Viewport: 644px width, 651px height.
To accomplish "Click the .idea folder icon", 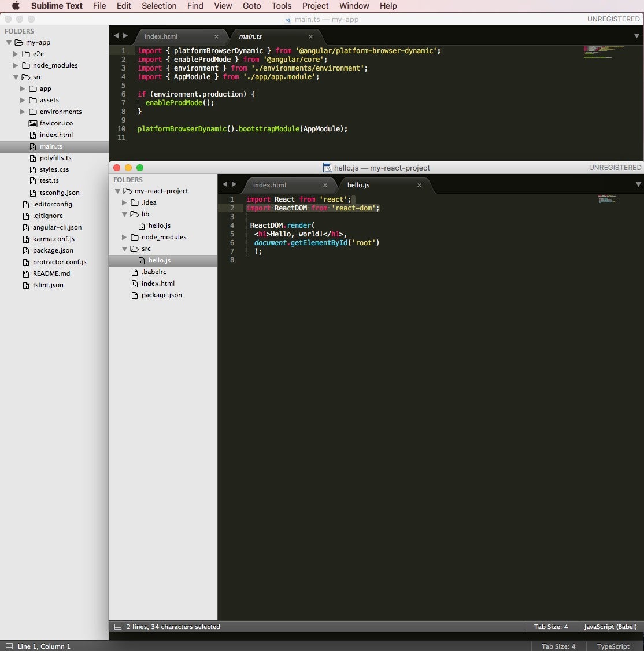I will pos(135,202).
